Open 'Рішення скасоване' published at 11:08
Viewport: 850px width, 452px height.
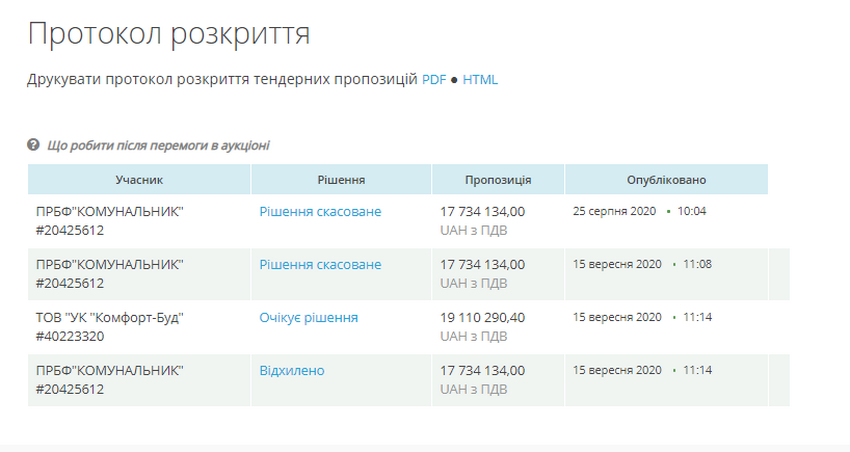320,265
